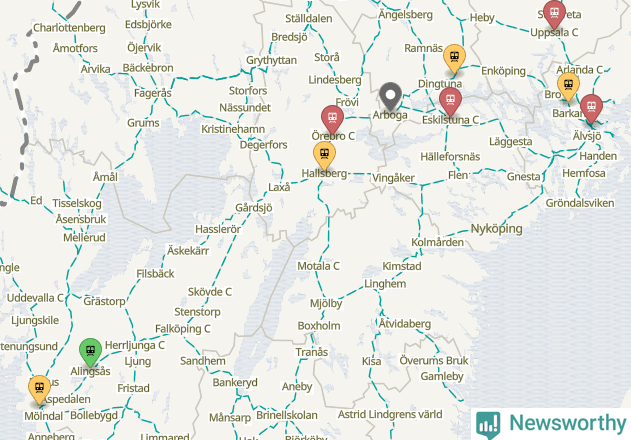Click the Kristinehamn station label

coord(233,129)
